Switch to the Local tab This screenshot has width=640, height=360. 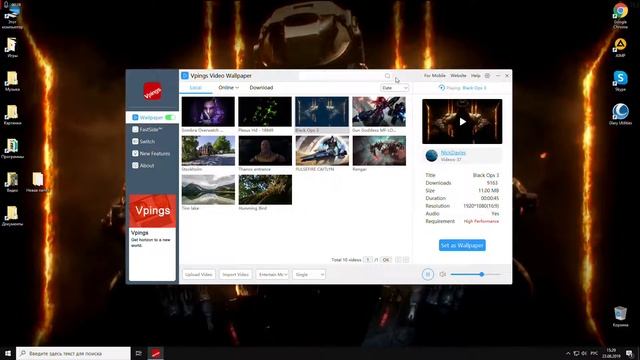click(196, 88)
